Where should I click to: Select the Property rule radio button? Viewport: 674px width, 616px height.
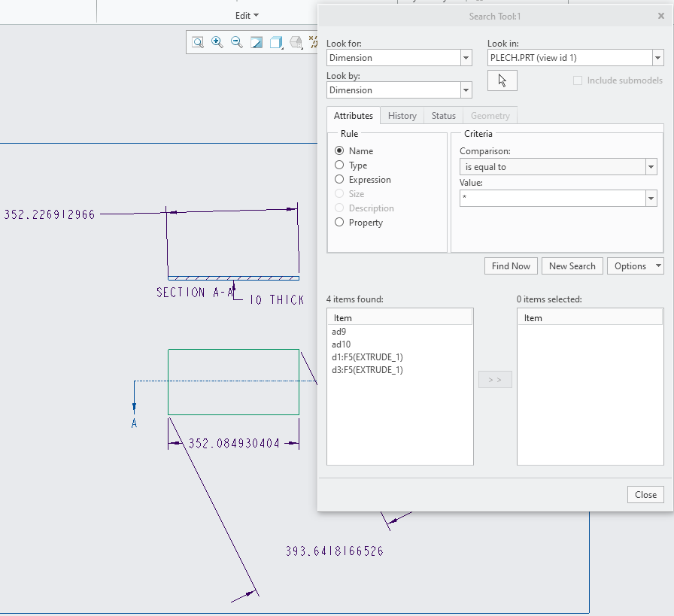click(339, 223)
